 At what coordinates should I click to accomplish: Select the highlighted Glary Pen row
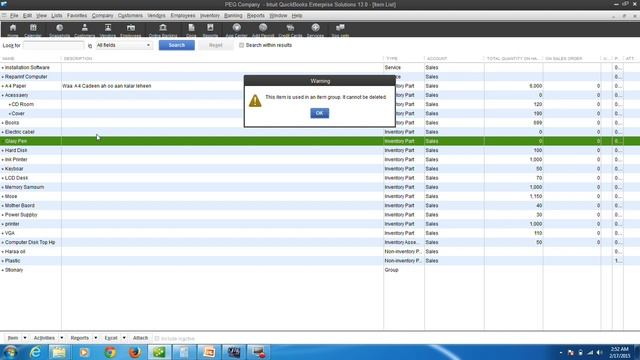320,141
